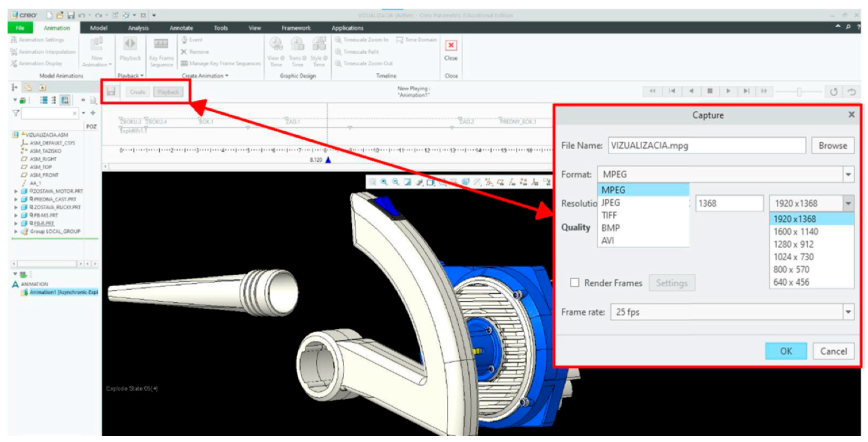Expand the ZOSTAVA_MOTOR.PRT tree node
This screenshot has width=868, height=442.
coord(16,191)
